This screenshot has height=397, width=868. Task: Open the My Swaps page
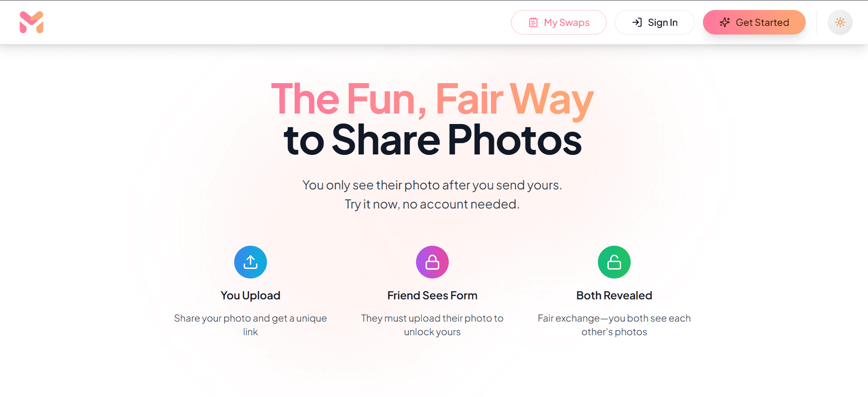pos(559,22)
